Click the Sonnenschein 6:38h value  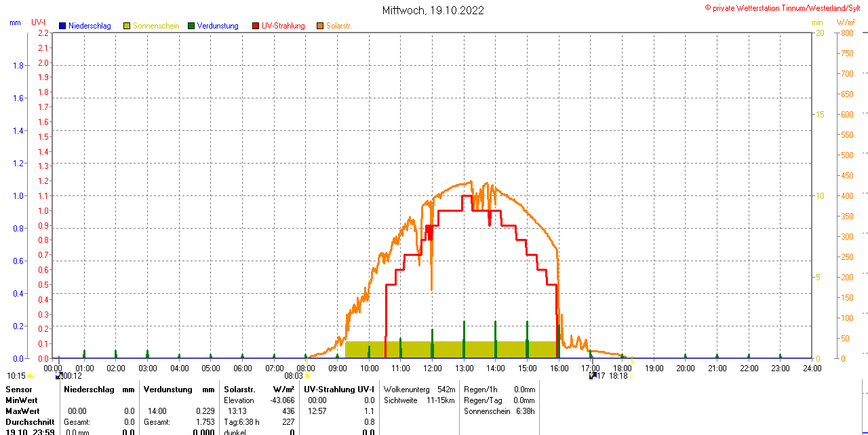coord(500,411)
